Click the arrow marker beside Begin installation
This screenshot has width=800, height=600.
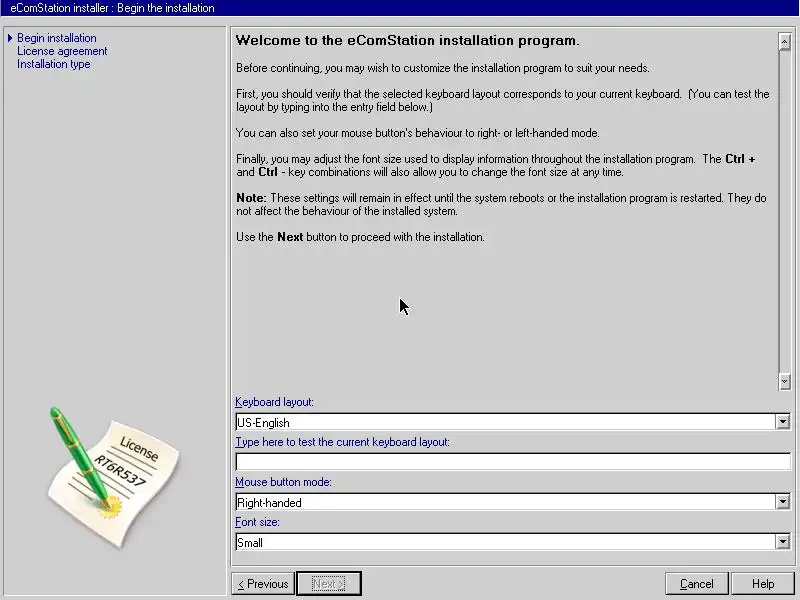(10, 38)
